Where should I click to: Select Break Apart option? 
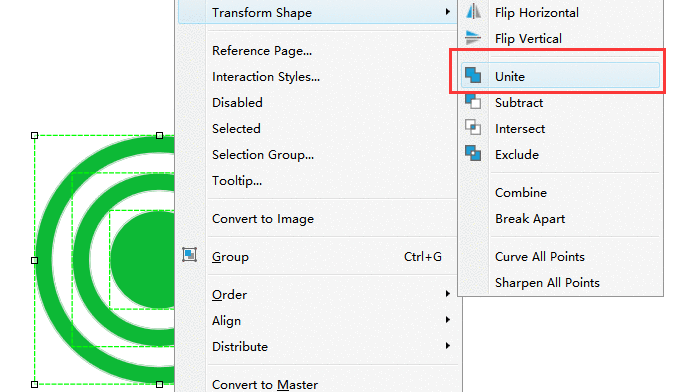click(530, 219)
